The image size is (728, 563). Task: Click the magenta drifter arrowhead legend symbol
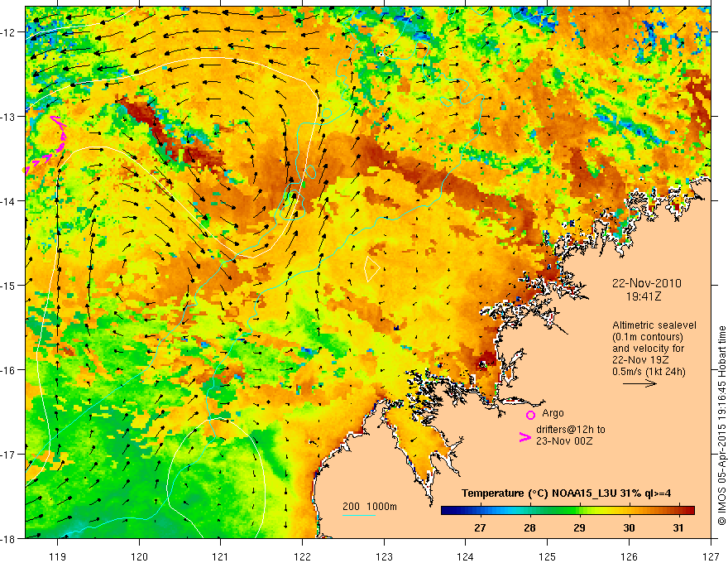click(x=524, y=437)
